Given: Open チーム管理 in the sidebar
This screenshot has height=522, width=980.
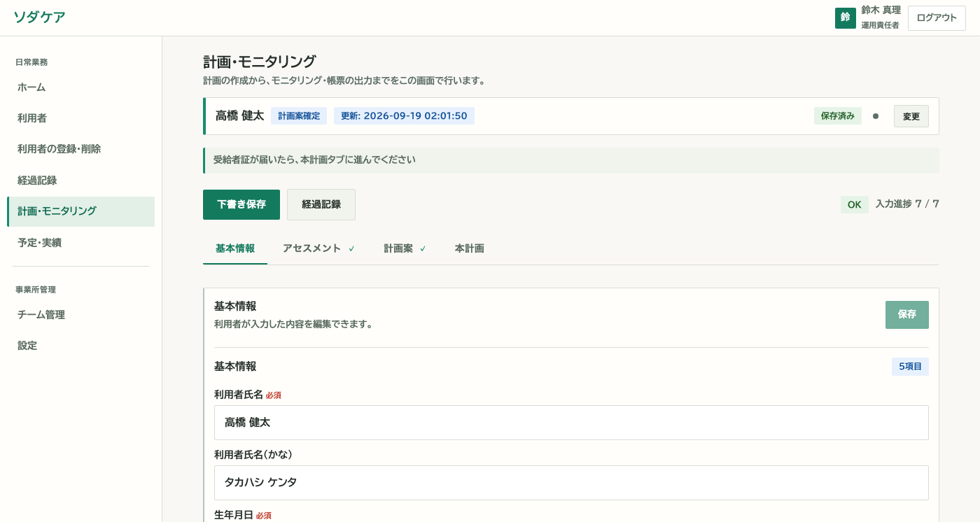Looking at the screenshot, I should coord(80,315).
